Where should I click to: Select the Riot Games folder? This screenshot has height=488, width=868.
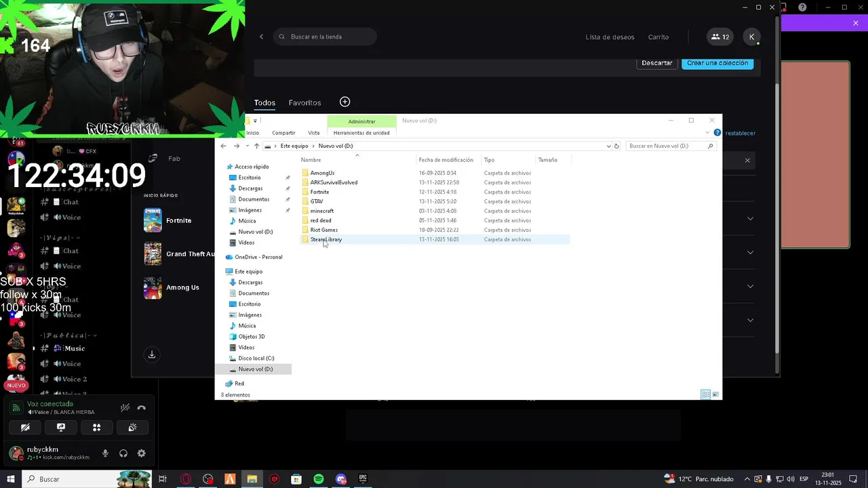[x=323, y=230]
